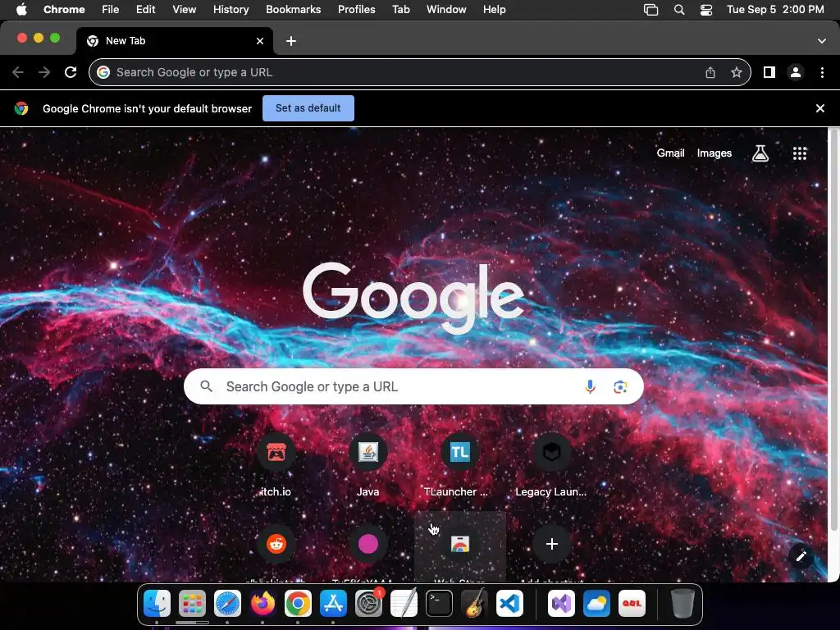Search by image with Google Lens icon
Viewport: 840px width, 630px height.
coord(620,387)
